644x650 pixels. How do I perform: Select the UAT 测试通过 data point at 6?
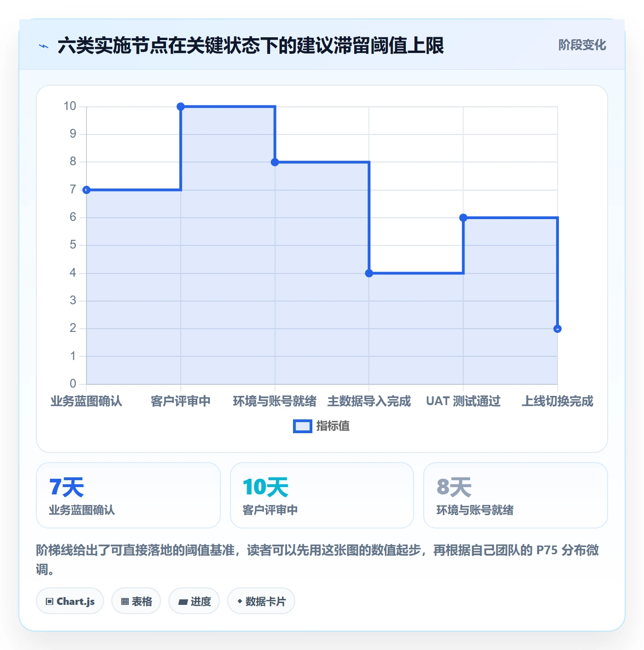463,218
